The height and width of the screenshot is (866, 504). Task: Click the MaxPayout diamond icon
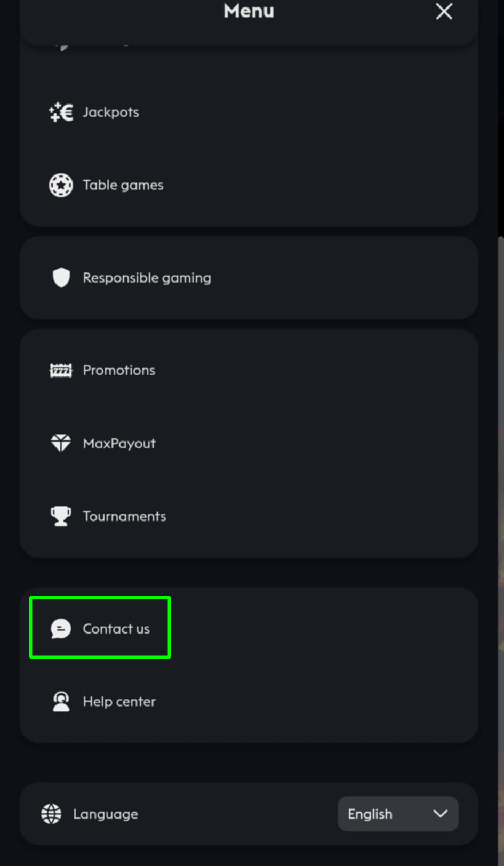coord(61,443)
